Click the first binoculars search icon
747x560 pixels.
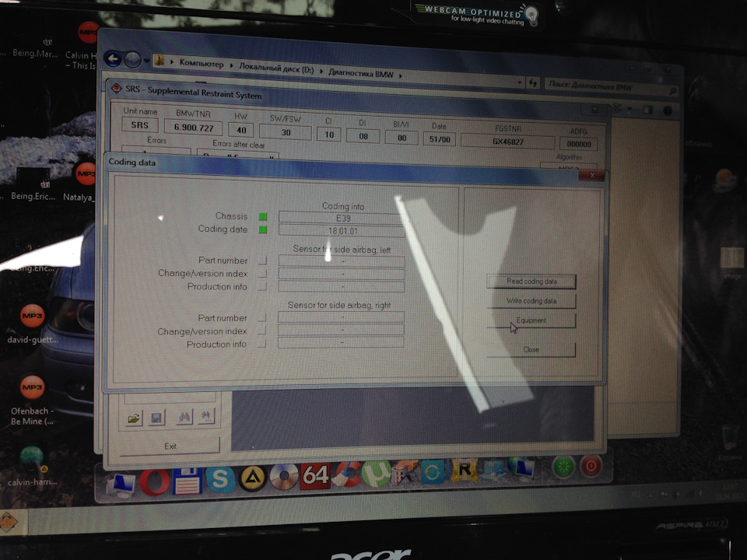184,417
